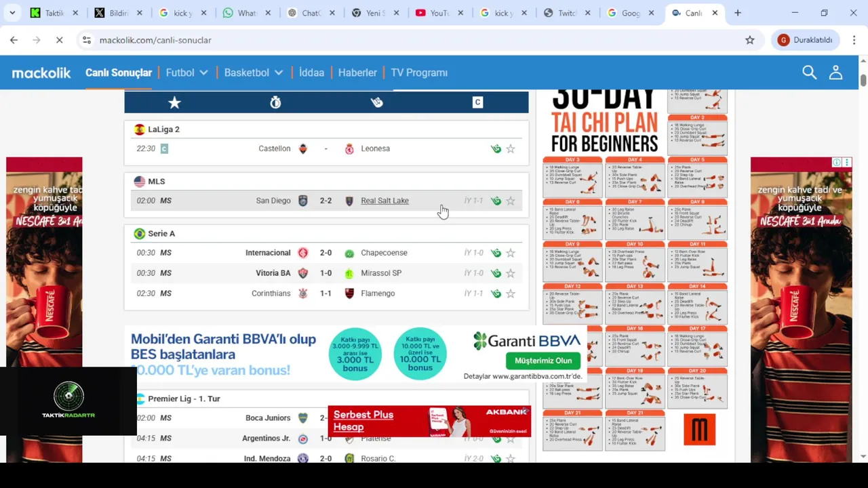Open iddaa odds icon for Internacional match

tap(496, 253)
